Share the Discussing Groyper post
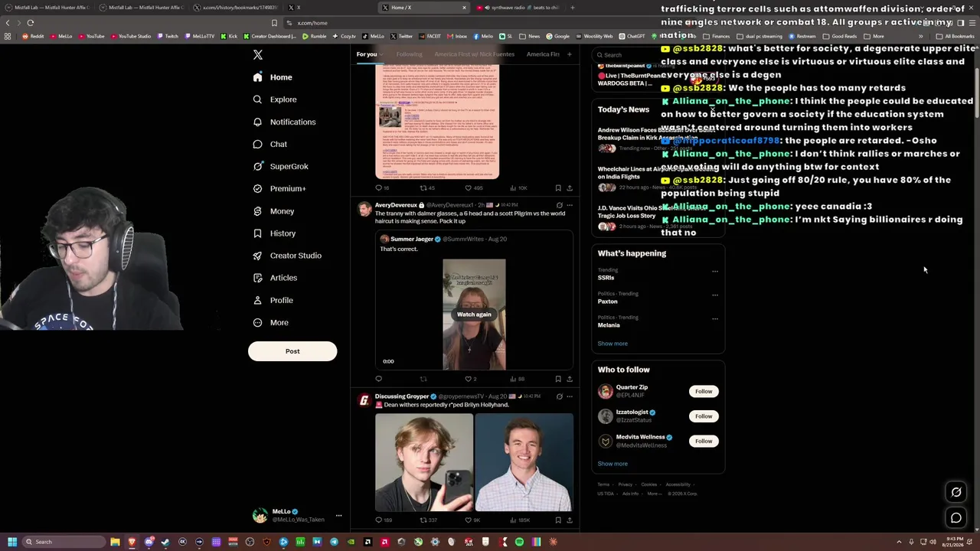The height and width of the screenshot is (551, 980). (570, 520)
